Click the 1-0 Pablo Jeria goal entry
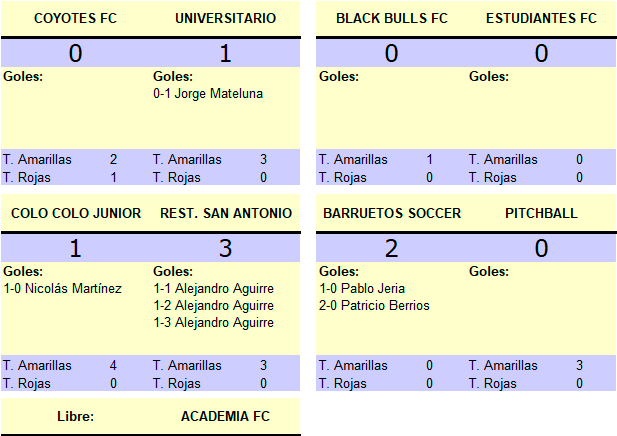Image resolution: width=617 pixels, height=436 pixels. (x=362, y=288)
